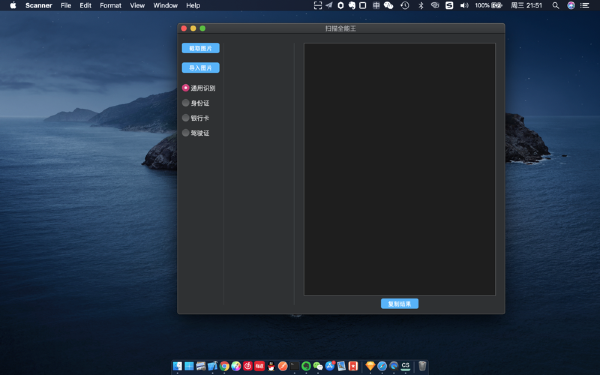
Task: Open the View menu
Action: 137,5
